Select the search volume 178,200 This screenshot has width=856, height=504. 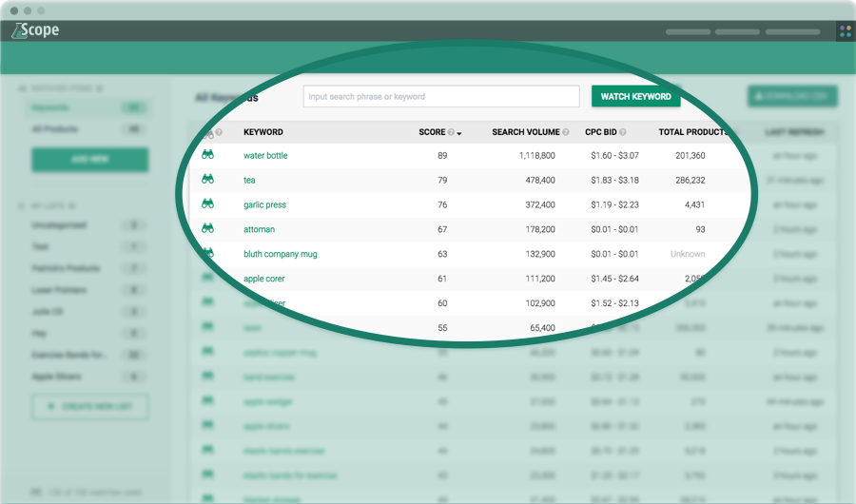pyautogui.click(x=540, y=229)
